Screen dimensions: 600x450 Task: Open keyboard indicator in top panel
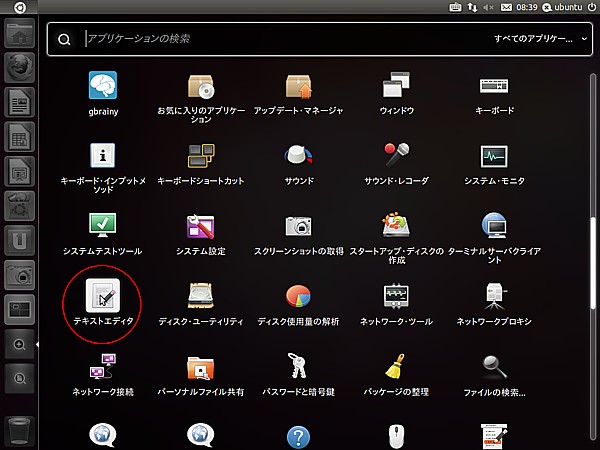pos(455,7)
